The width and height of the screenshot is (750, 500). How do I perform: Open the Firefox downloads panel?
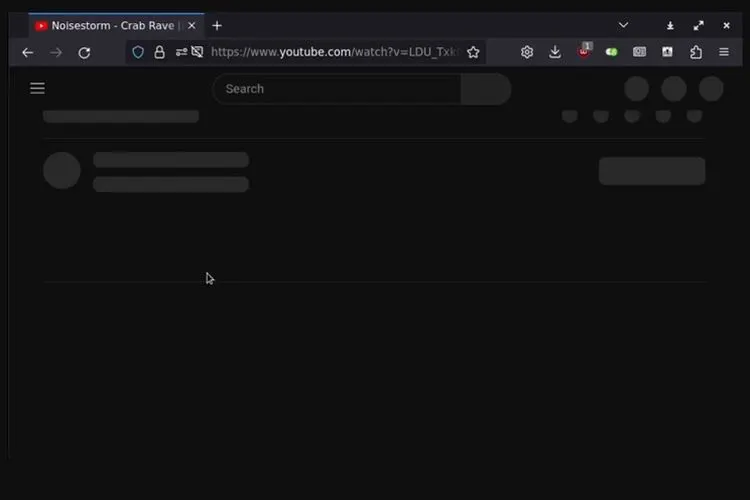555,52
